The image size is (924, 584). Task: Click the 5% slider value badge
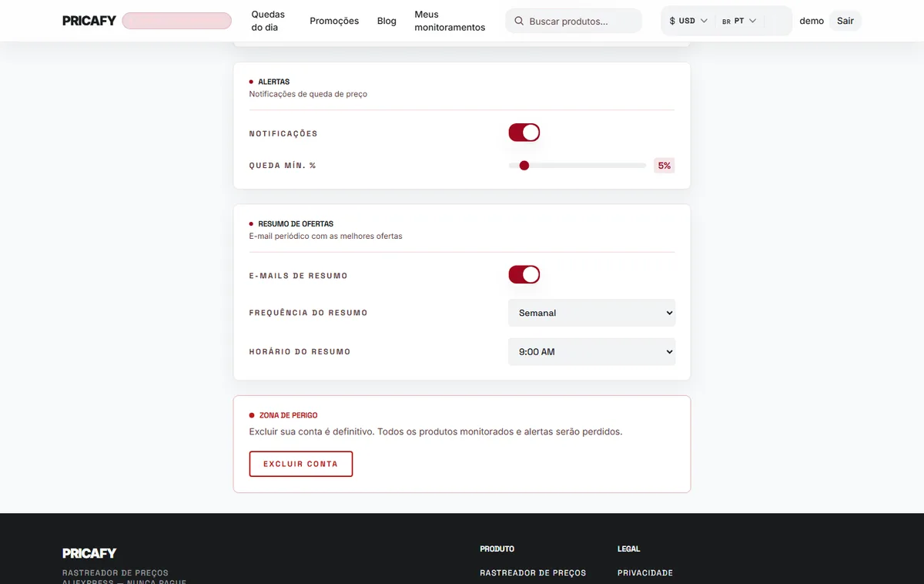(664, 165)
